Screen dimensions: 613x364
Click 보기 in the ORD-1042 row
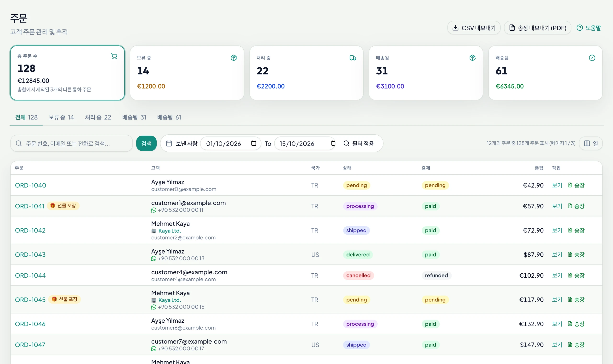click(557, 230)
